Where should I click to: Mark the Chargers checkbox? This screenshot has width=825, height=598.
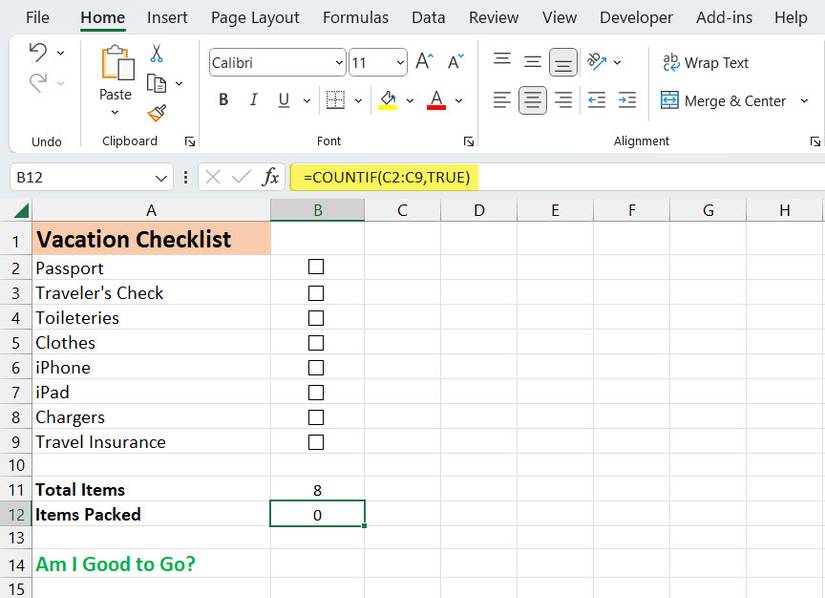[316, 417]
